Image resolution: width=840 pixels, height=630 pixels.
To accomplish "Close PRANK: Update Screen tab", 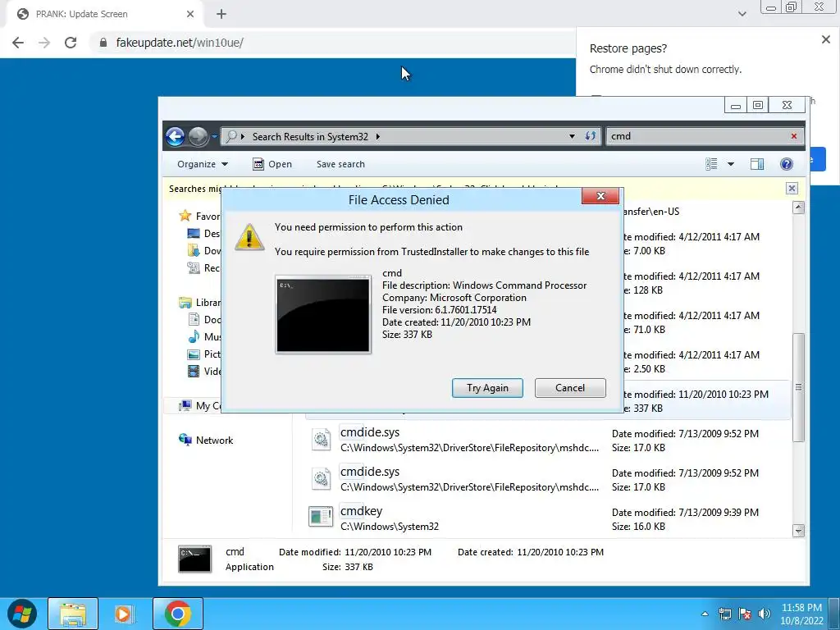I will point(190,14).
